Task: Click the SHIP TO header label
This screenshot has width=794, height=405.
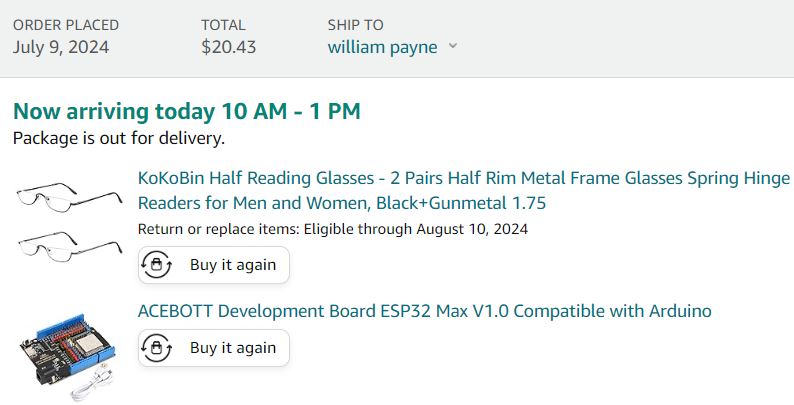Action: click(355, 25)
